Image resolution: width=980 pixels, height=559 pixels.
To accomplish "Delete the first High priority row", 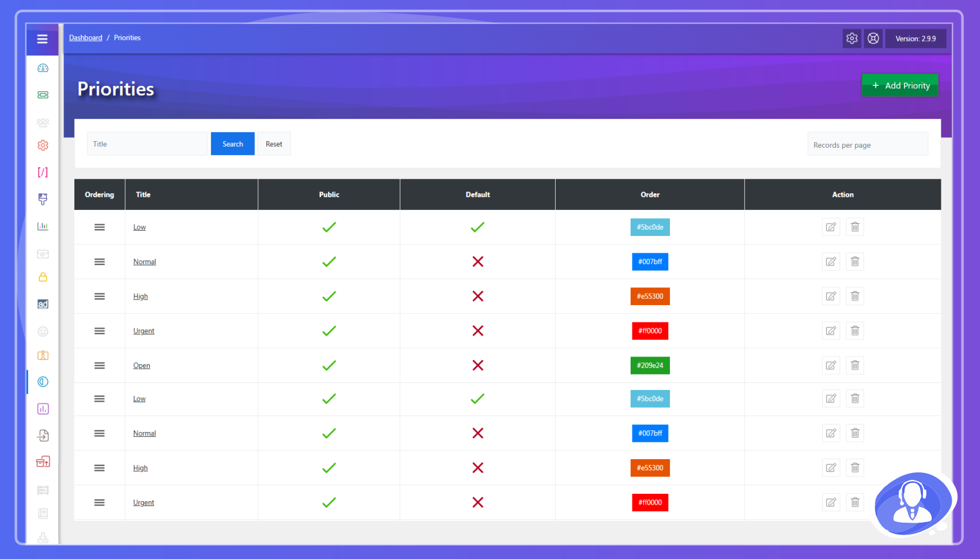I will pos(855,297).
